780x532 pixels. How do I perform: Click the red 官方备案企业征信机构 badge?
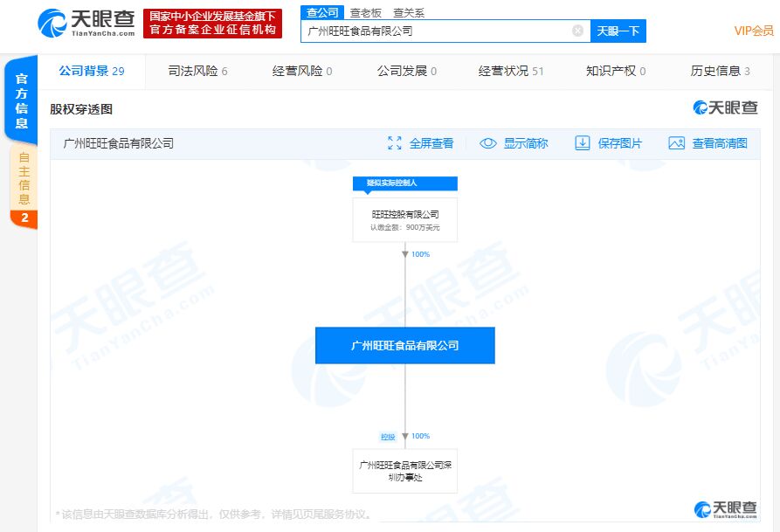212,23
